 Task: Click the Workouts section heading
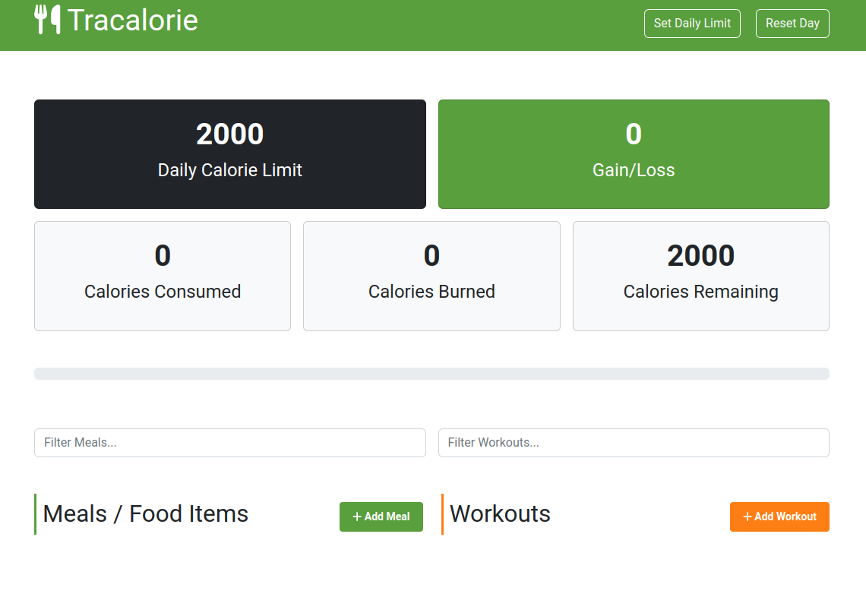(x=500, y=513)
